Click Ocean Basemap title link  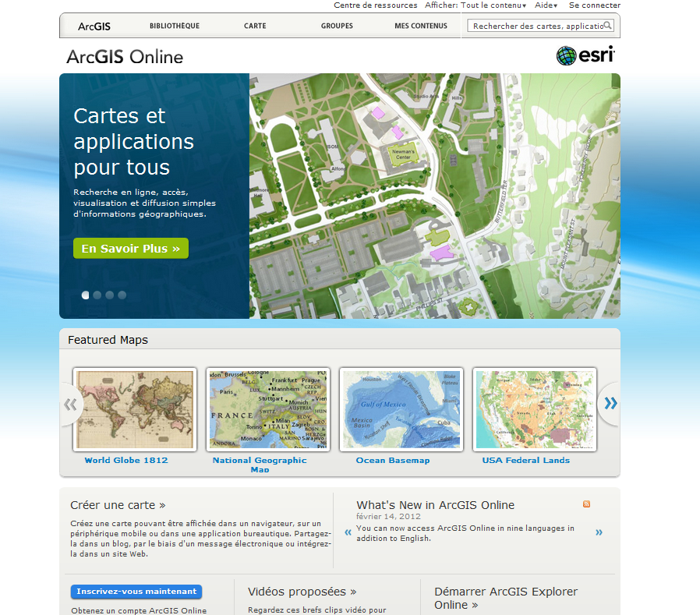click(393, 460)
